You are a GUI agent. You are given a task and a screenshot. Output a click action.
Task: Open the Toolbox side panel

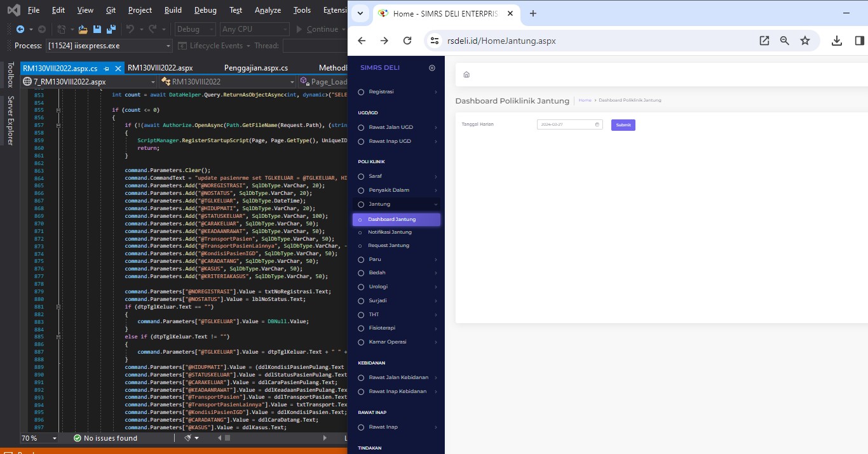click(x=10, y=74)
